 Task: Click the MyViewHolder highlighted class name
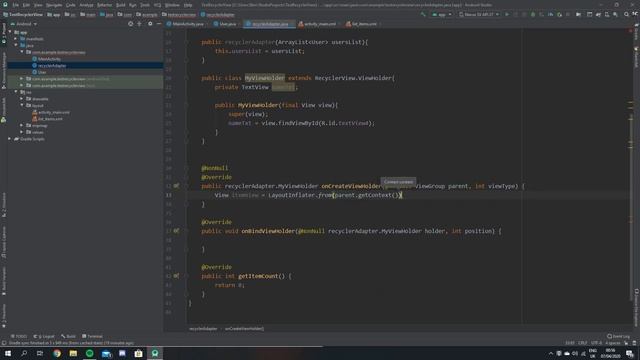pos(264,78)
